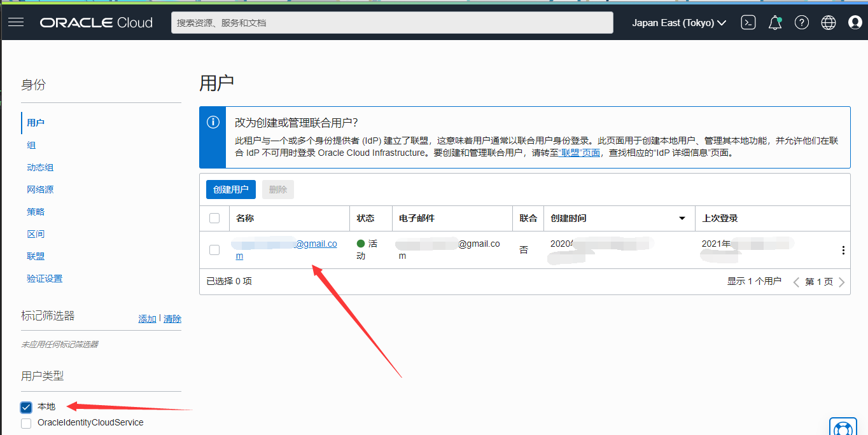Click the info icon in the federation banner
868x435 pixels.
pos(213,122)
